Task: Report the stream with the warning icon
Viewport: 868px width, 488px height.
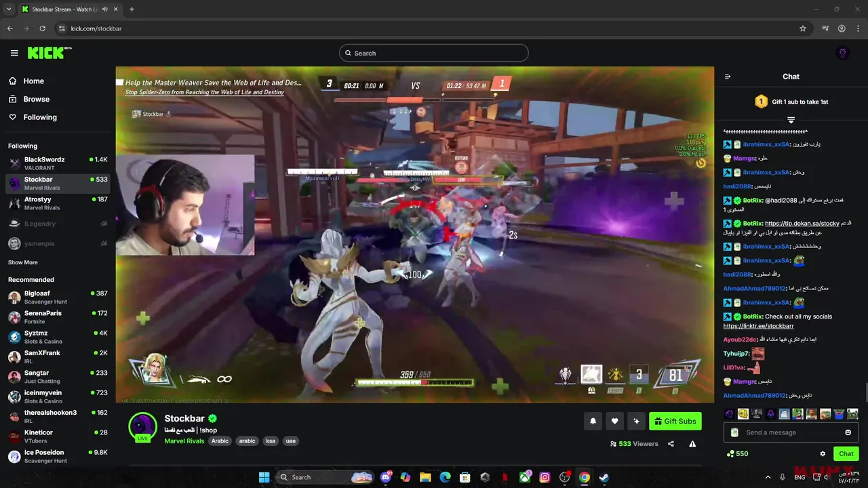Action: pyautogui.click(x=692, y=444)
